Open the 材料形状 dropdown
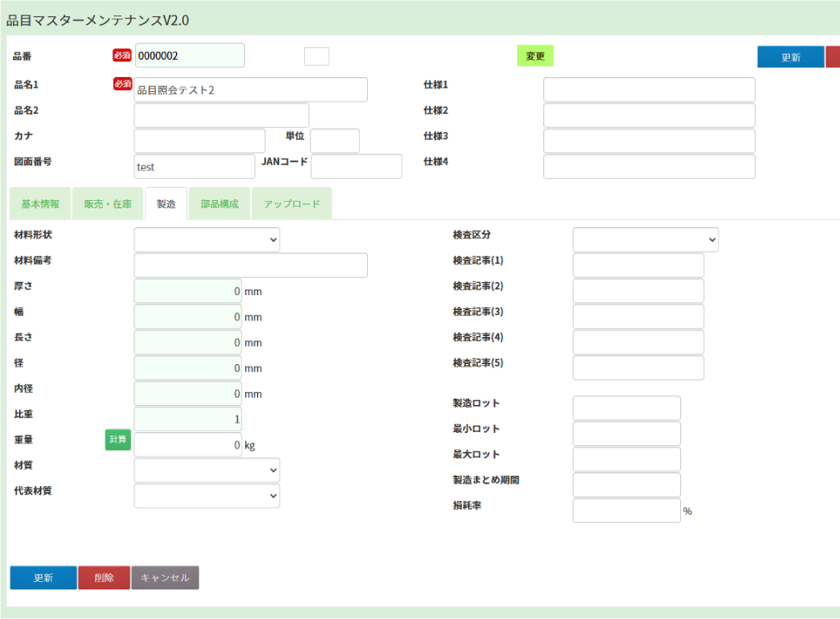 (207, 240)
